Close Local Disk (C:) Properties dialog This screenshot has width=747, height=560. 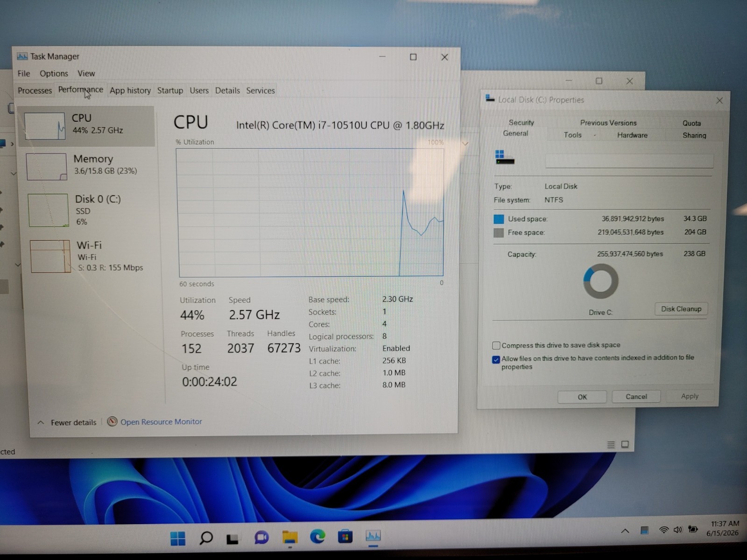tap(719, 100)
